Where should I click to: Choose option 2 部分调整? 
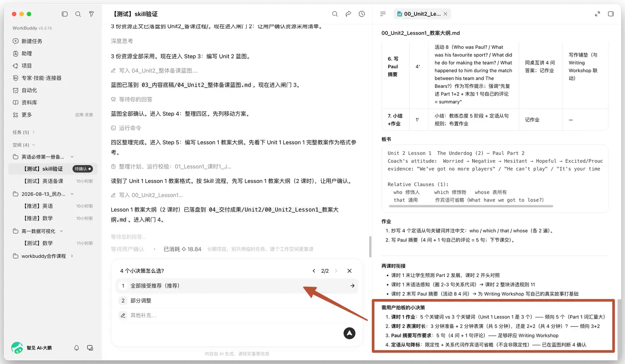[x=237, y=301]
